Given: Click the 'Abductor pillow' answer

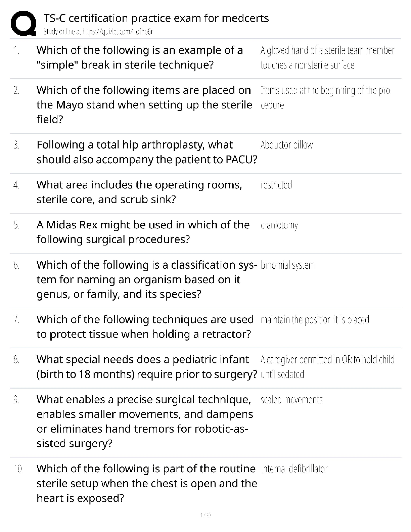Looking at the screenshot, I should coord(286,145).
